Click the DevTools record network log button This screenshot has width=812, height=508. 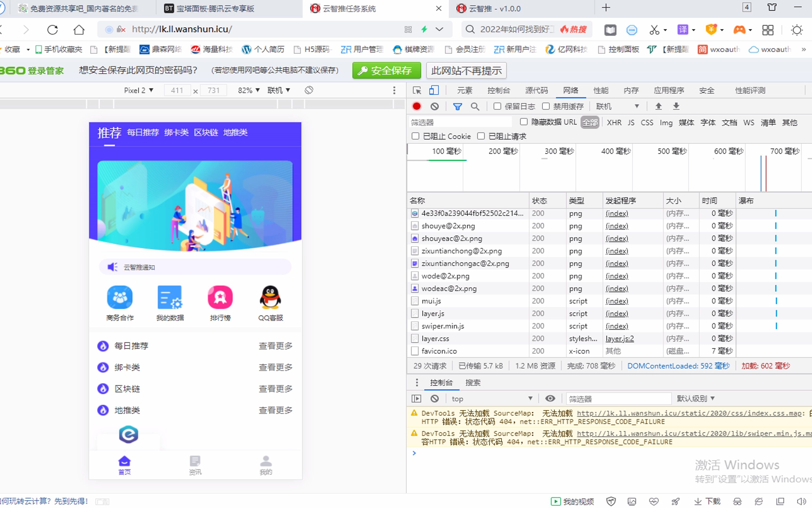(x=417, y=107)
